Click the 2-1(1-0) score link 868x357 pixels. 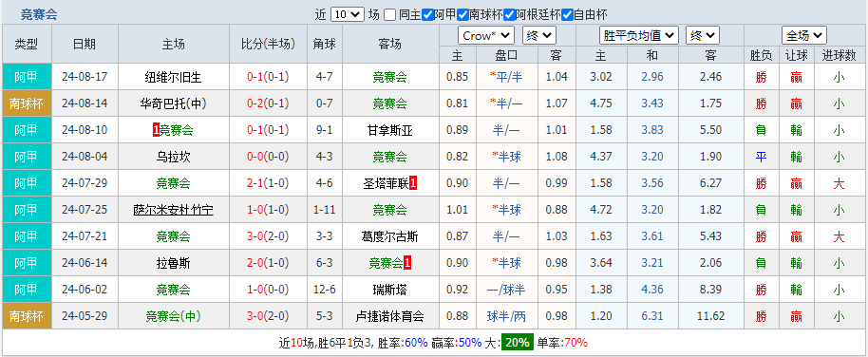269,183
